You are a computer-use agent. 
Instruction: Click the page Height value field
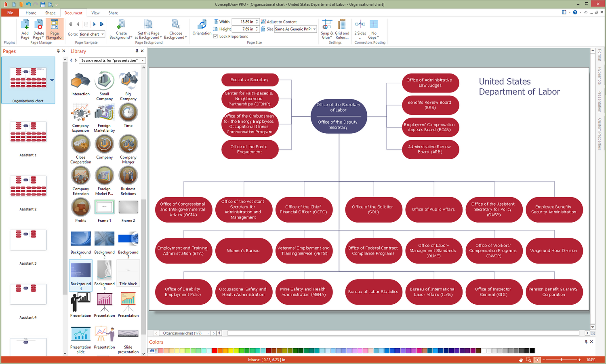[x=244, y=29]
